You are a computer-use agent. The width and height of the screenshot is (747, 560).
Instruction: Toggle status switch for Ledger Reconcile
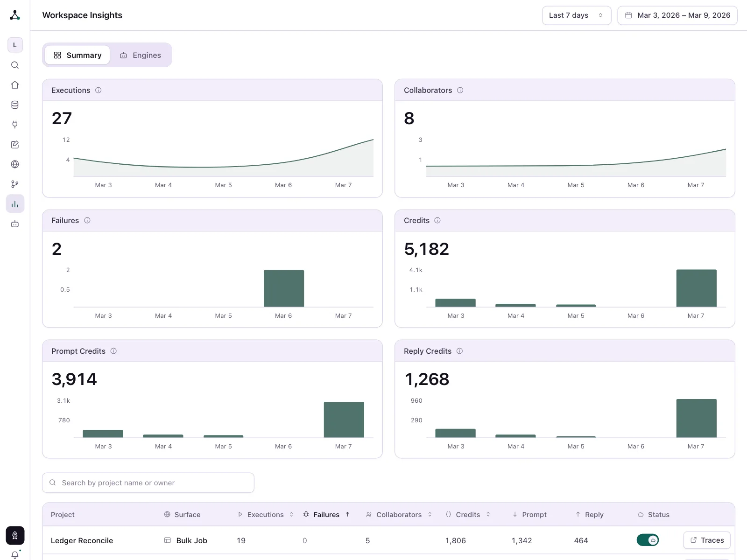648,540
